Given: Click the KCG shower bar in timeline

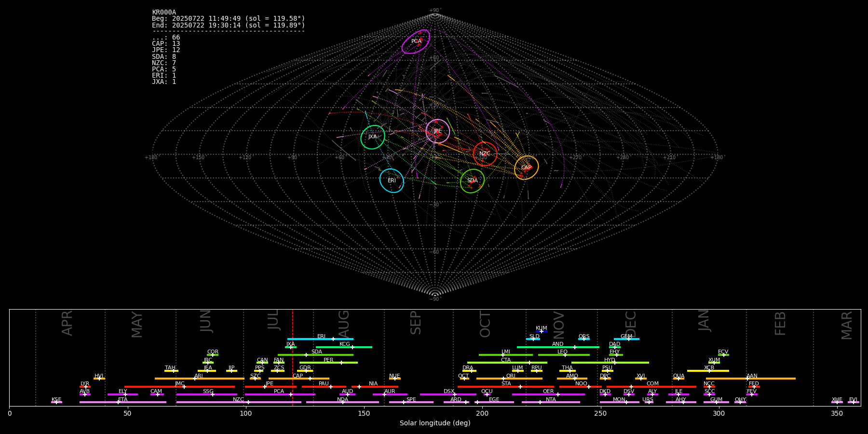Looking at the screenshot, I should [x=344, y=347].
